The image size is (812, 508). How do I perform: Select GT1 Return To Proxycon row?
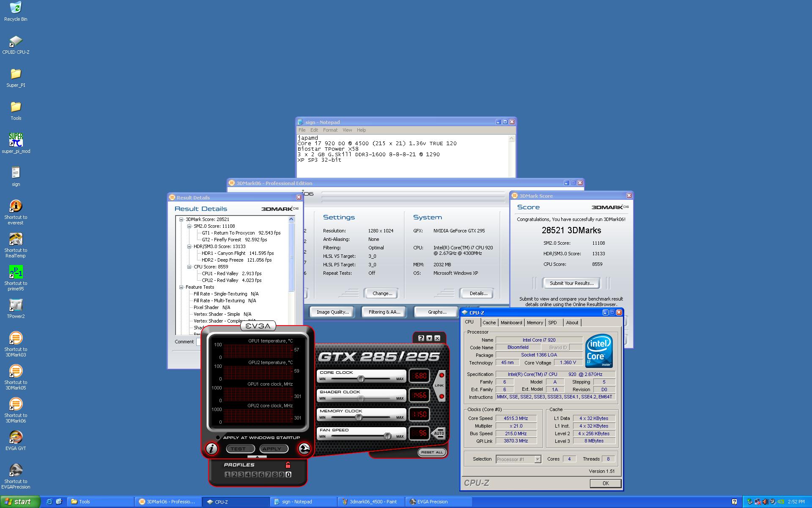pyautogui.click(x=241, y=233)
